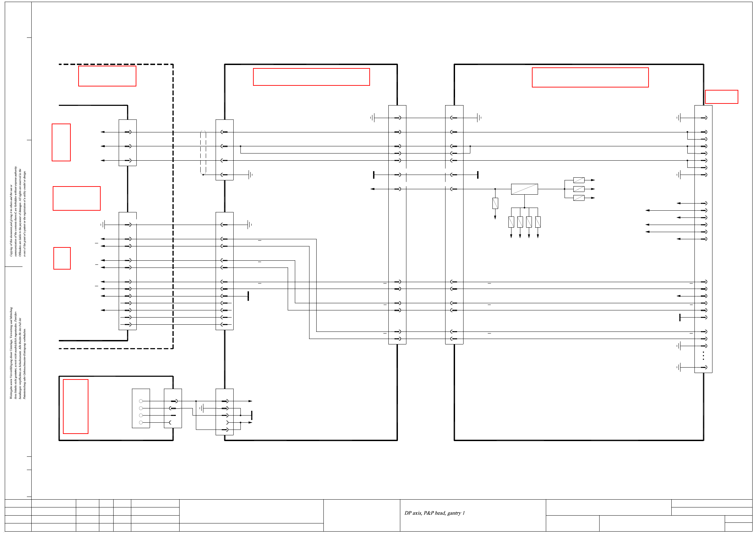Select the large converter block with diagonal line
This screenshot has width=756, height=534.
click(524, 189)
